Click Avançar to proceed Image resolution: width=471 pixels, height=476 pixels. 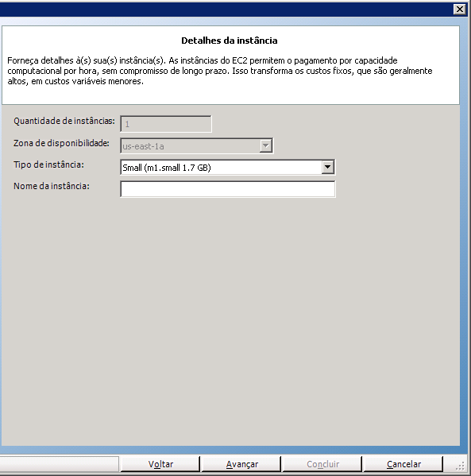click(x=241, y=464)
